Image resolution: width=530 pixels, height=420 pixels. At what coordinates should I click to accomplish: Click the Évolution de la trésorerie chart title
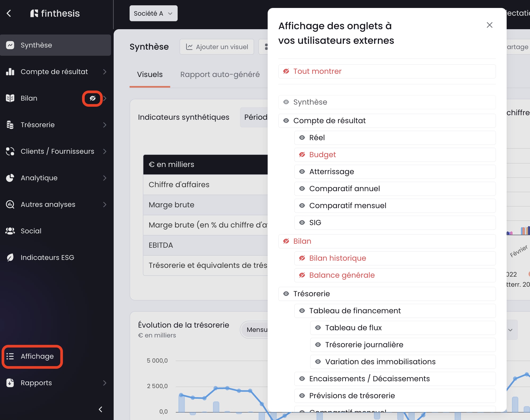point(183,325)
